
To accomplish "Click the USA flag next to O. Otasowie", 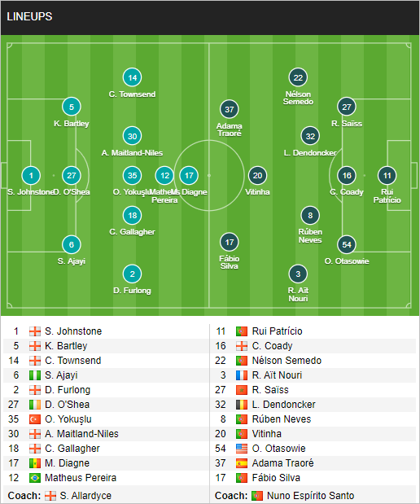I will click(x=242, y=449).
